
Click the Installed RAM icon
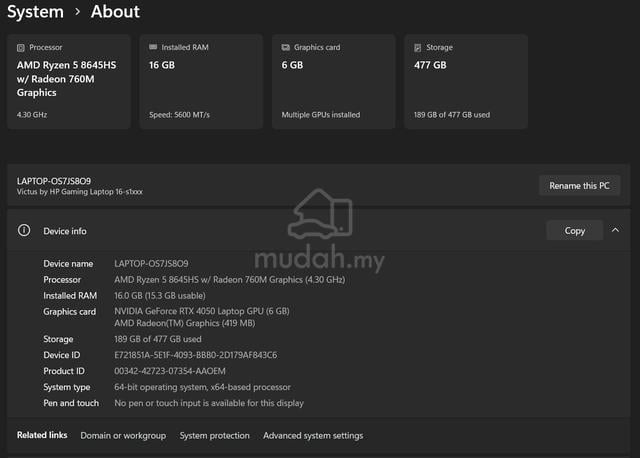[x=153, y=47]
